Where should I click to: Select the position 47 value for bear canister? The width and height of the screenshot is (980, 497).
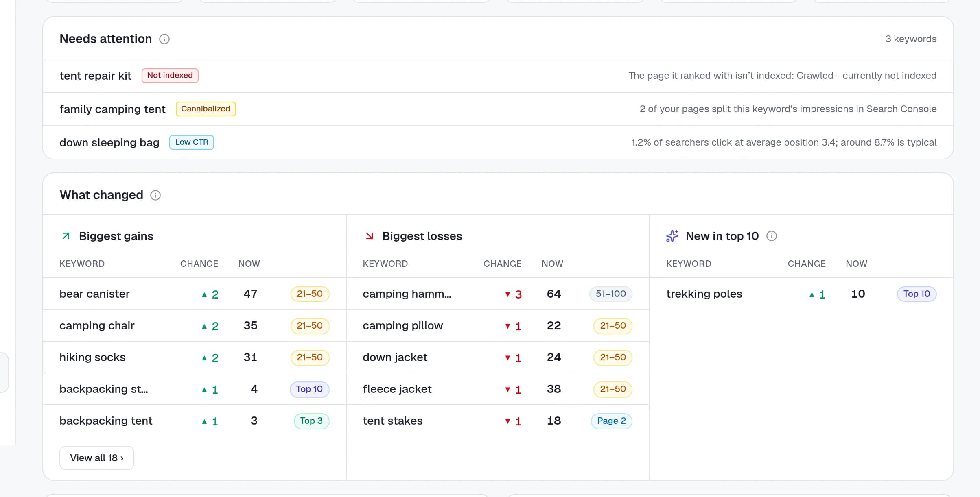click(x=250, y=294)
